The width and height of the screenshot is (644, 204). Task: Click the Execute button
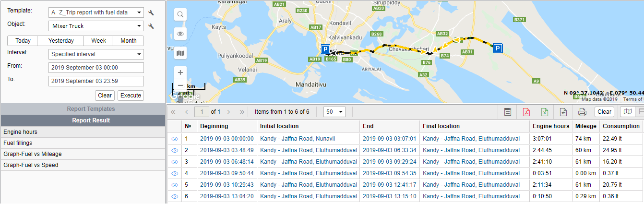click(x=131, y=96)
